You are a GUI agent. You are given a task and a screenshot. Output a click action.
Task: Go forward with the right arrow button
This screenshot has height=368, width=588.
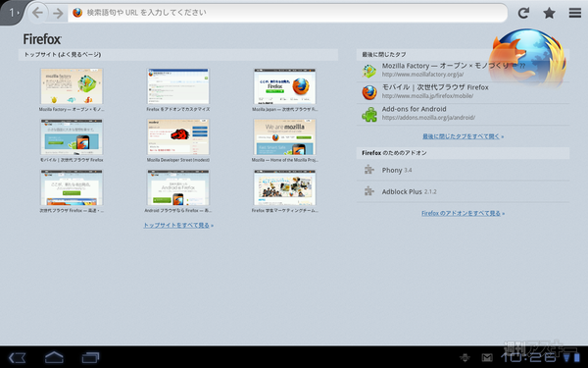58,13
